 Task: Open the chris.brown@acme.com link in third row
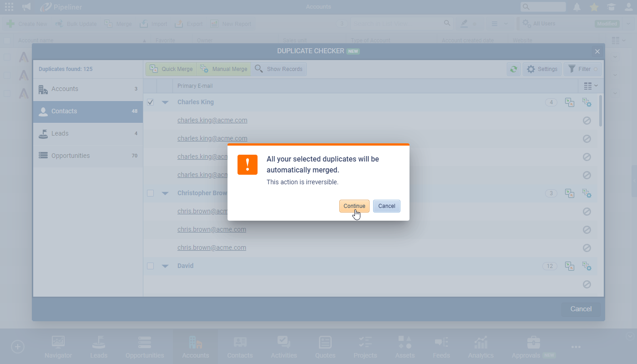click(212, 248)
